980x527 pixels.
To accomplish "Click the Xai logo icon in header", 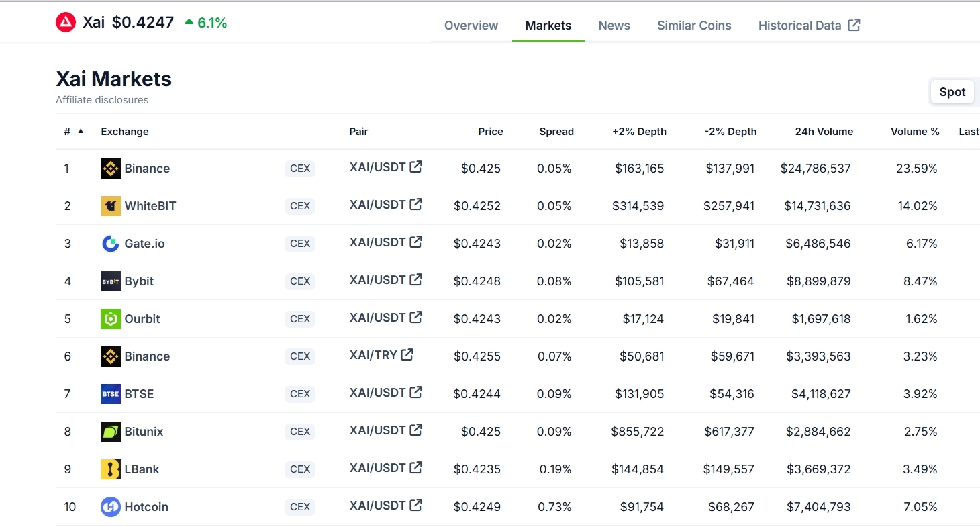I will point(65,23).
